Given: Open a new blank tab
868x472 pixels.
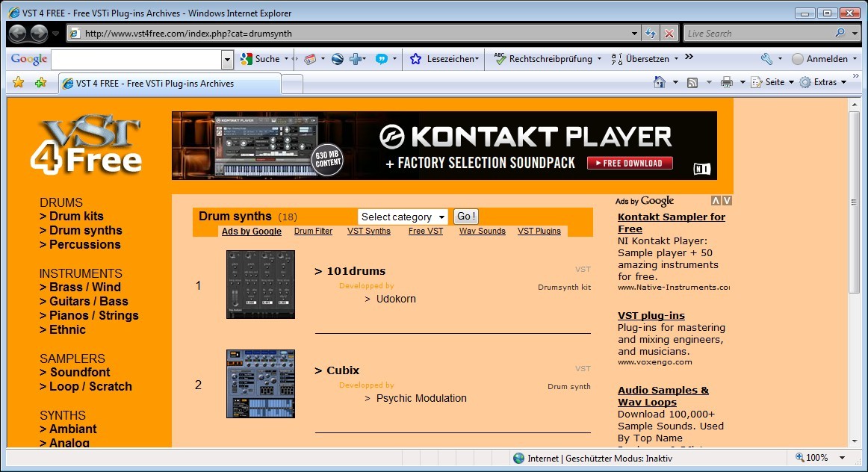Looking at the screenshot, I should coord(292,84).
